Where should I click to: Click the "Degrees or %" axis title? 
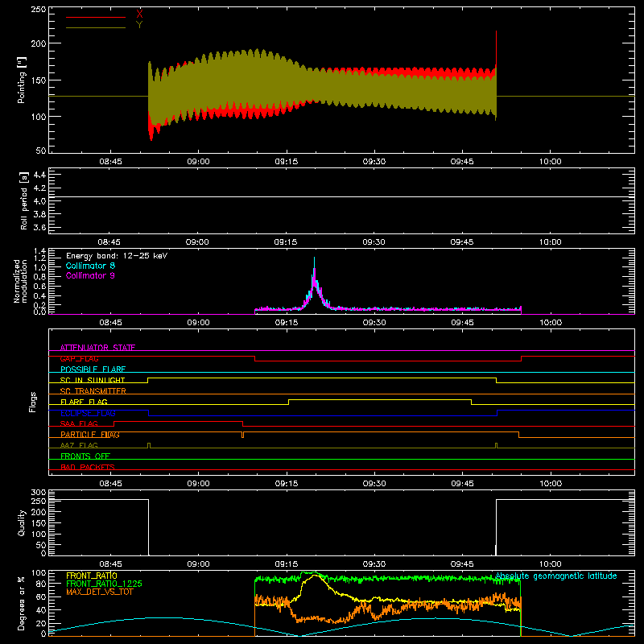(x=22, y=603)
